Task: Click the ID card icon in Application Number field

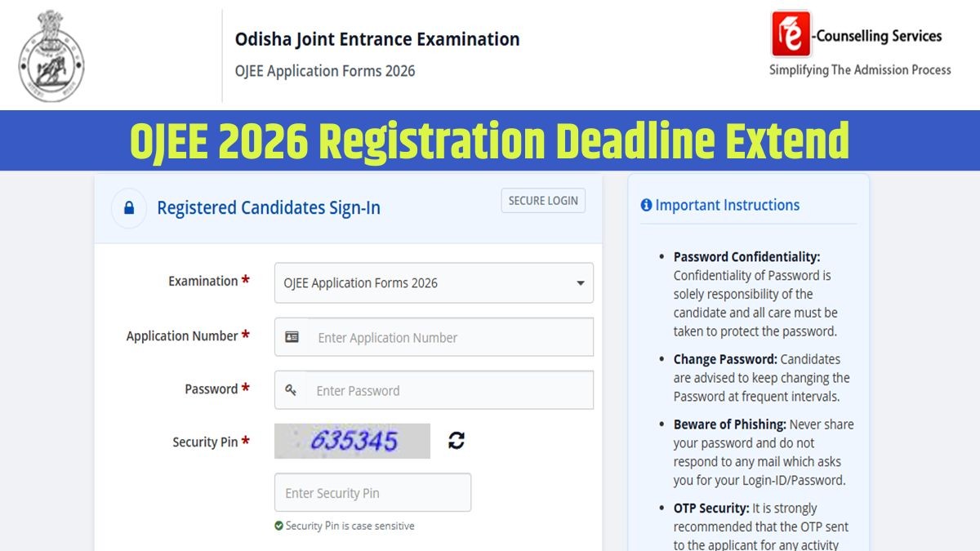Action: 292,337
